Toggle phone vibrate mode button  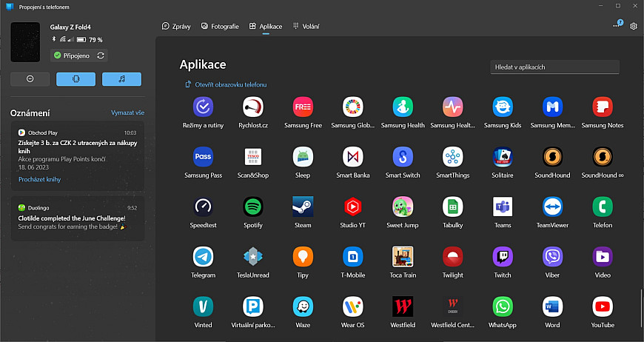[x=76, y=79]
